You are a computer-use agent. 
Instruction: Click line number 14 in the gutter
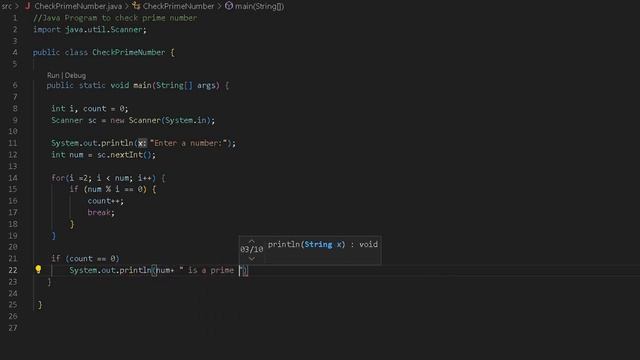coord(13,178)
